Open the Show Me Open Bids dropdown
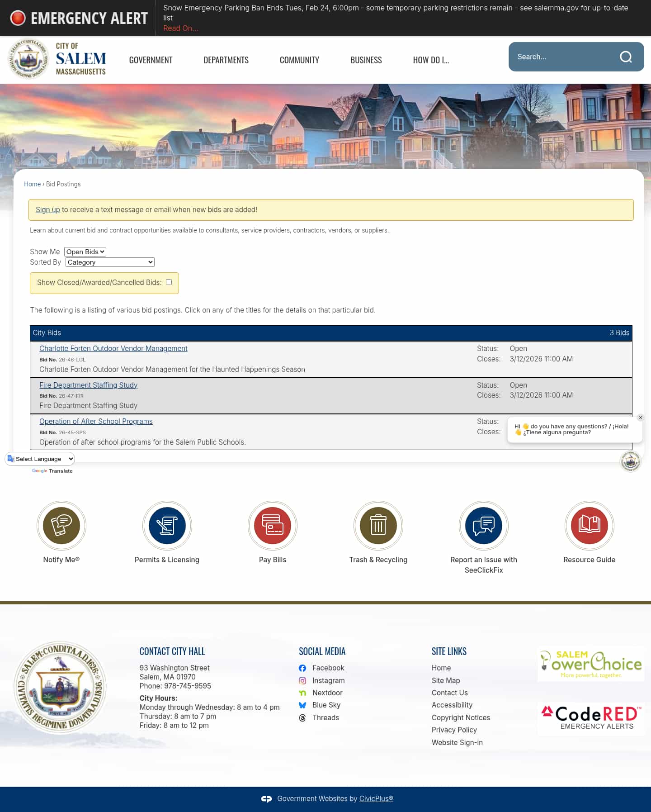 pyautogui.click(x=85, y=252)
